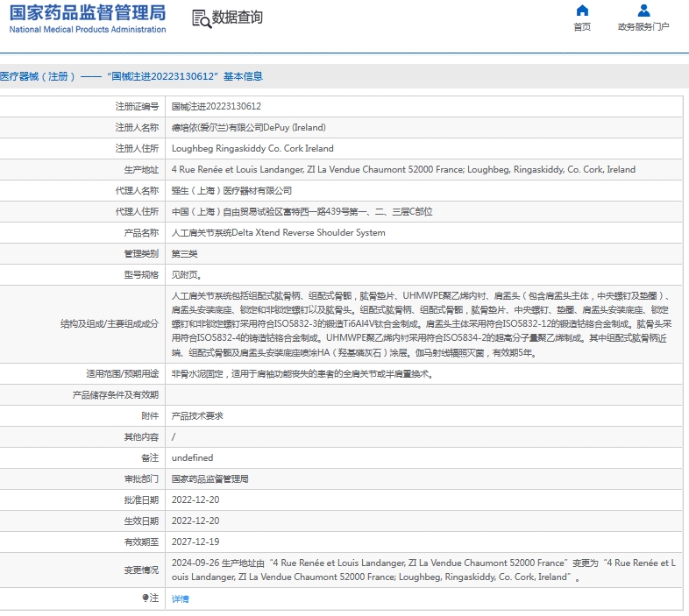Click the approval authority 国家药品监督管理局 cell
The image size is (689, 616).
coord(210,478)
